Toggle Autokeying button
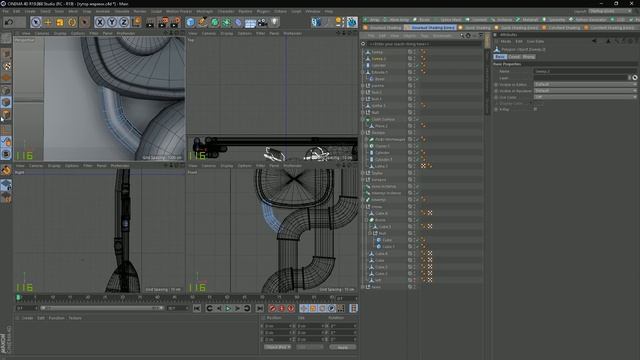 (x=282, y=308)
